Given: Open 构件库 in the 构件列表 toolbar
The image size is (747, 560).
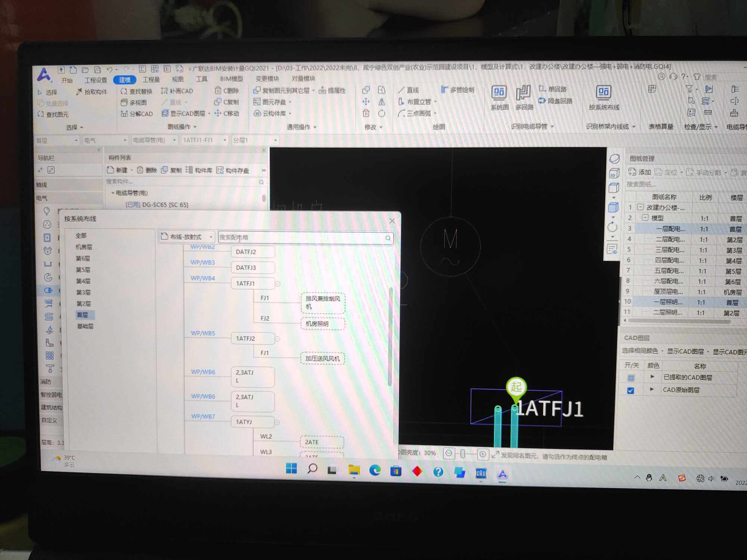Looking at the screenshot, I should (199, 170).
